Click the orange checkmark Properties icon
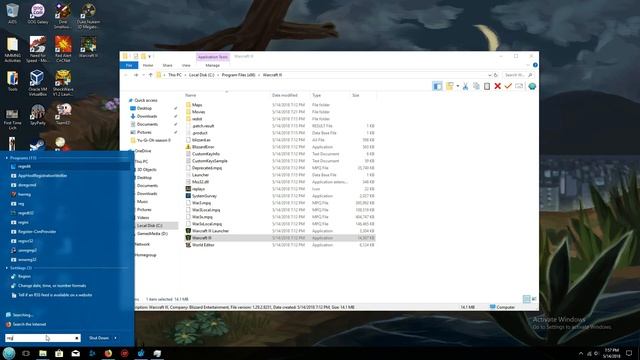640x360 pixels. coord(508,86)
